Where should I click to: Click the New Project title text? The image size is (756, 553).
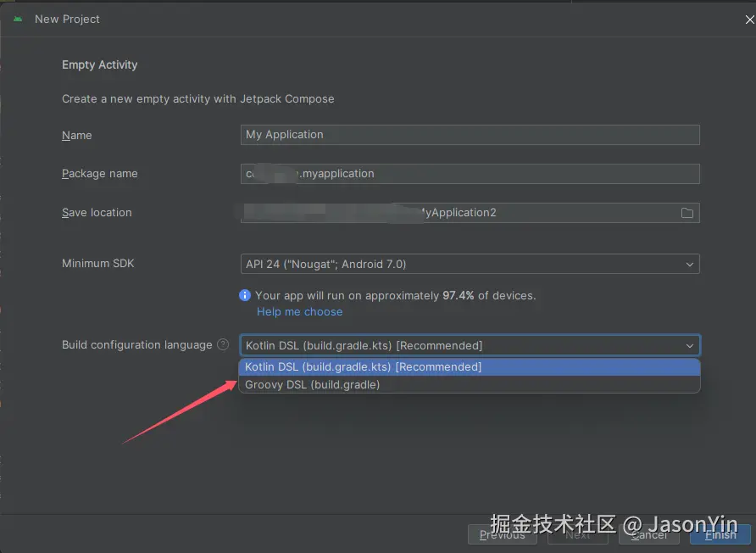point(67,20)
